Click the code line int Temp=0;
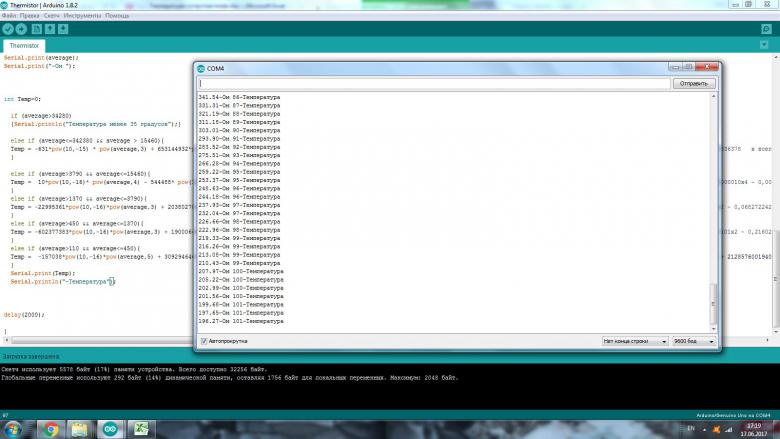 [22, 99]
